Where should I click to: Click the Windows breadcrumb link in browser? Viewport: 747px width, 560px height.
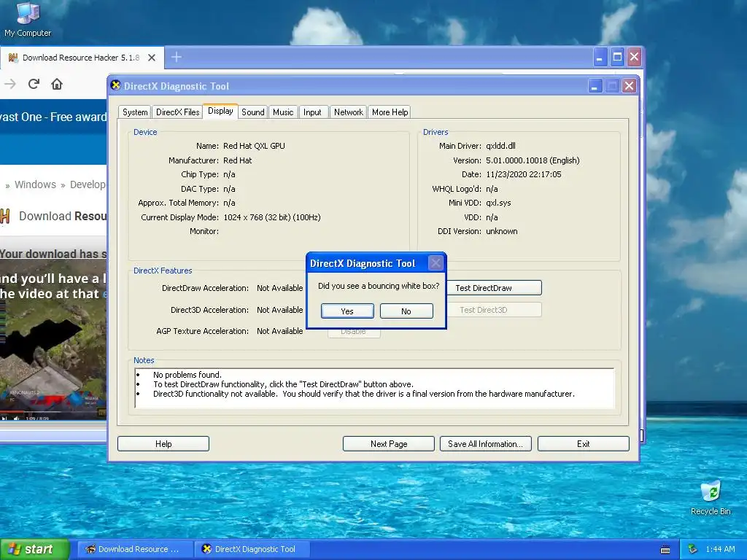pos(35,184)
